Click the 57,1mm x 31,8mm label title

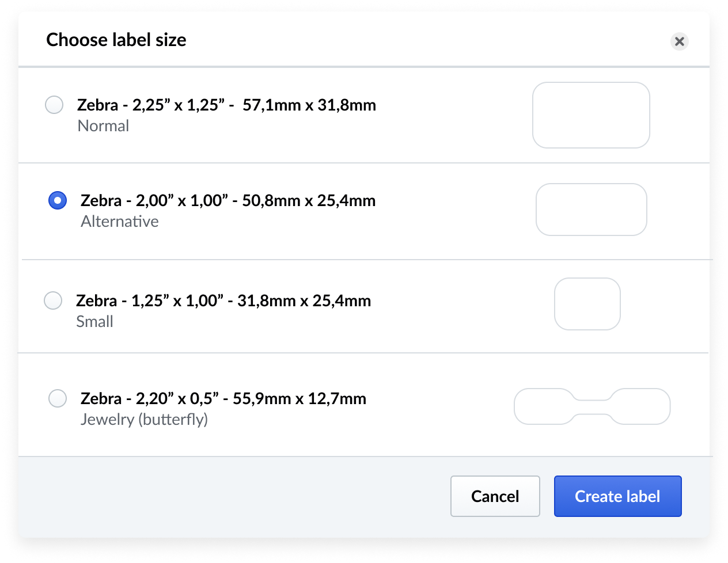[x=226, y=105]
